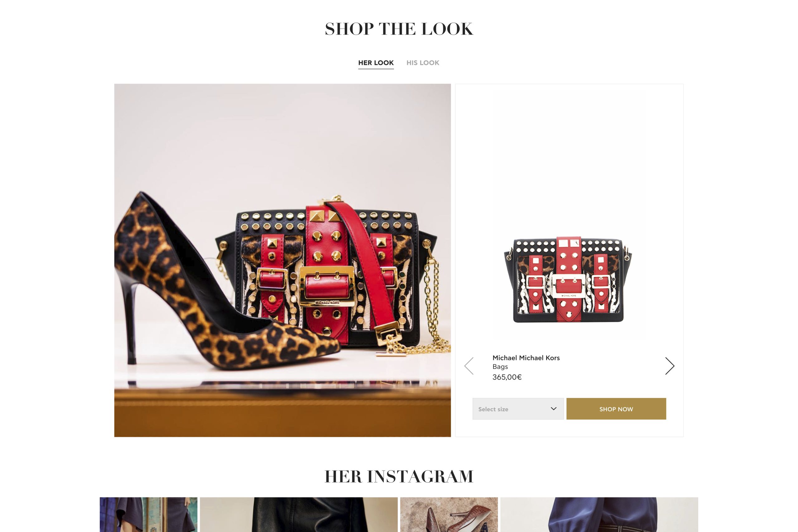This screenshot has width=798, height=532.
Task: Open the Michael Michael Kors product name link
Action: tap(526, 357)
